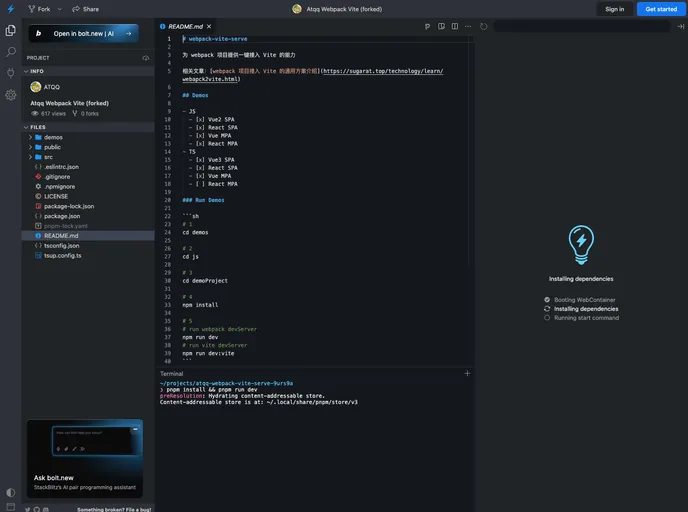Viewport: 688px width, 512px height.
Task: Open the tsconfig.json file
Action: point(88,246)
